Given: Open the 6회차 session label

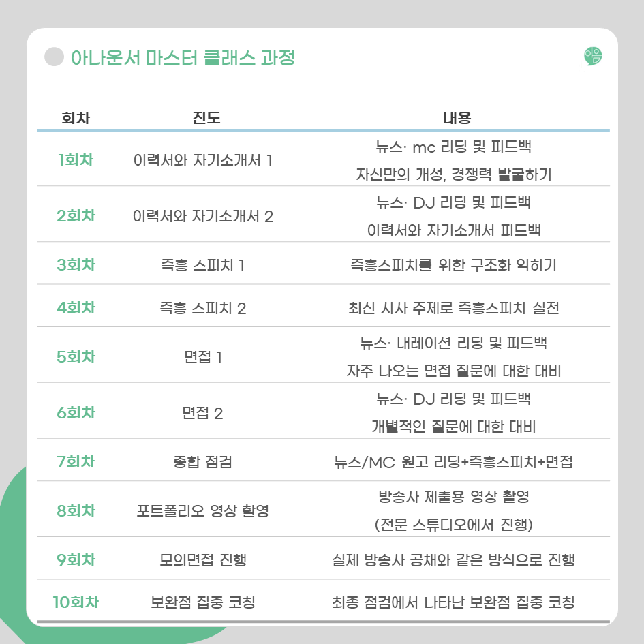Looking at the screenshot, I should click(76, 412).
